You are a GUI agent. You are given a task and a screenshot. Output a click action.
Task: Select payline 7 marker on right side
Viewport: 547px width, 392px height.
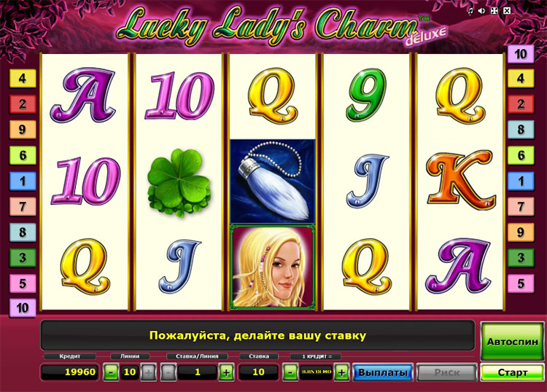(521, 207)
